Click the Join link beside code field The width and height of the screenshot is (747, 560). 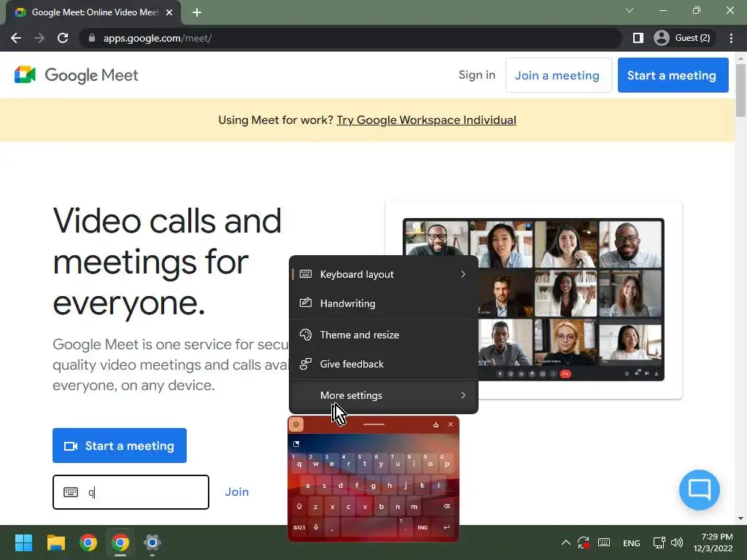coord(237,492)
